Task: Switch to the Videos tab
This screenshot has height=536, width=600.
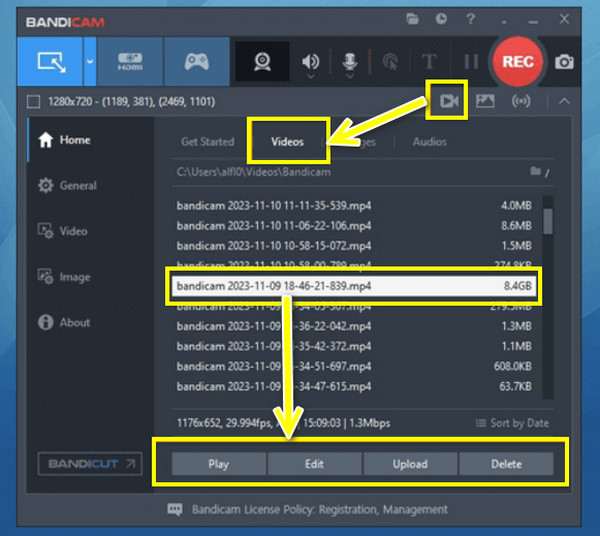Action: 288,142
